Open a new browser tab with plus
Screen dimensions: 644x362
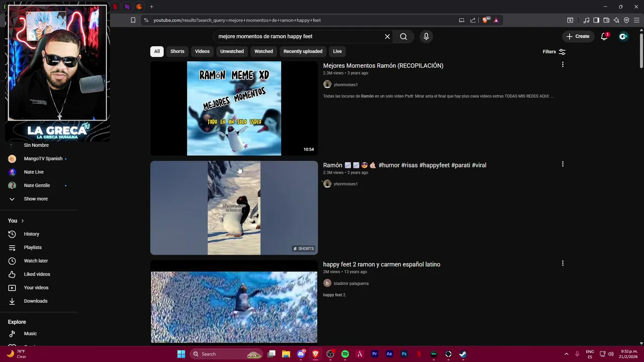[x=151, y=7]
